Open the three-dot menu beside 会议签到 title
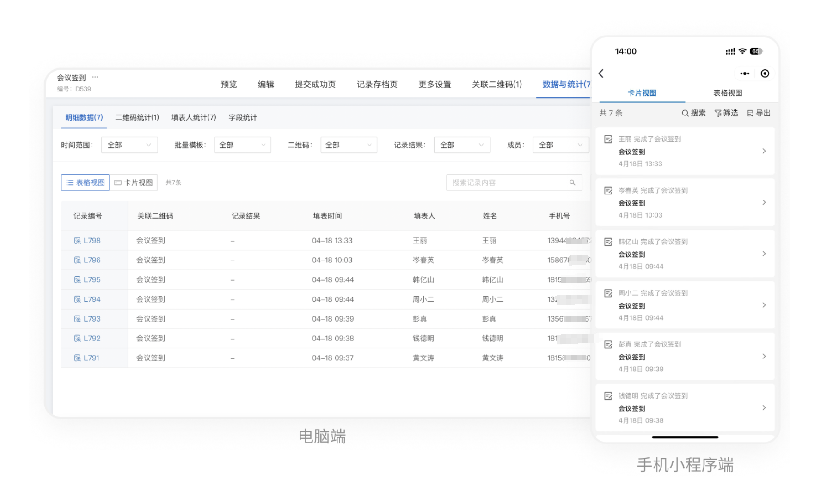Screen dimensions: 833x504 click(x=95, y=77)
